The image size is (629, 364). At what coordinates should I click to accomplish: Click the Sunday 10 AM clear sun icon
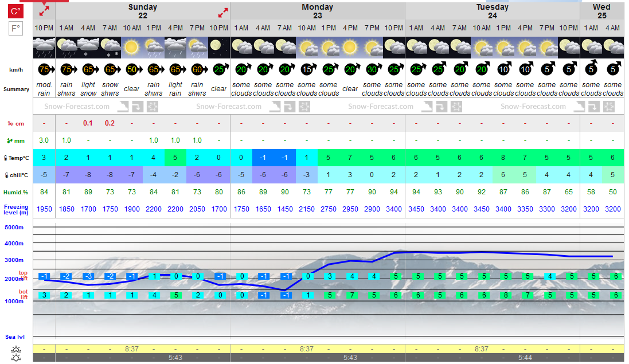[131, 48]
